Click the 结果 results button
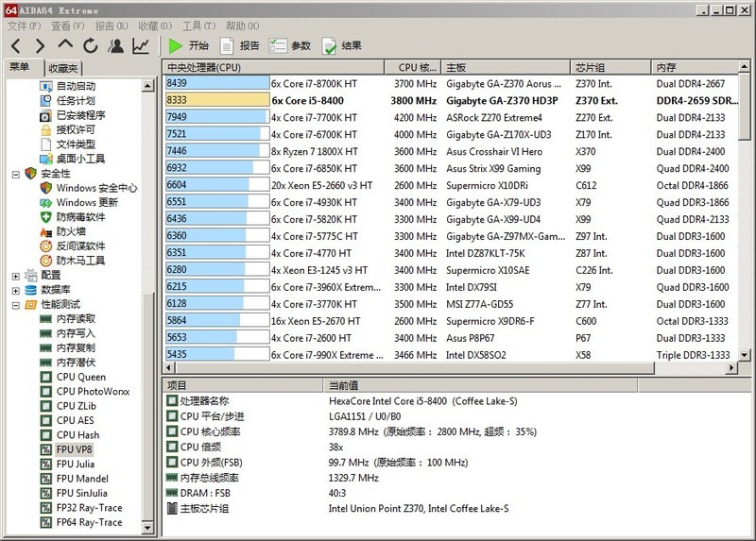 point(342,45)
